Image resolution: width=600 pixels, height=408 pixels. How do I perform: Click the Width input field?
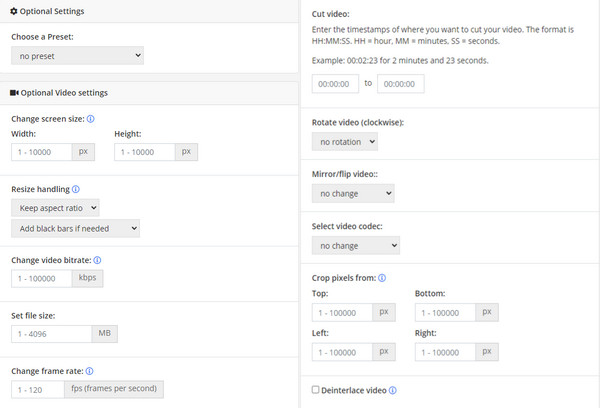(42, 152)
